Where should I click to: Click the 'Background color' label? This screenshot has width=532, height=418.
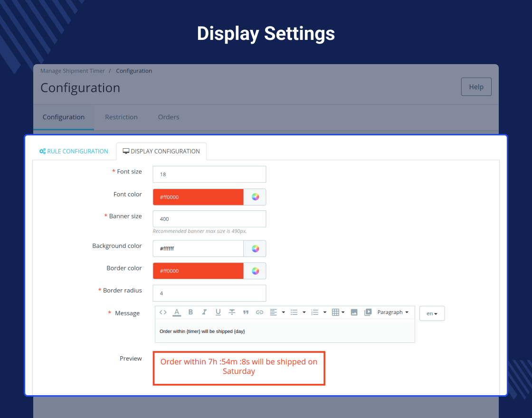pos(117,246)
